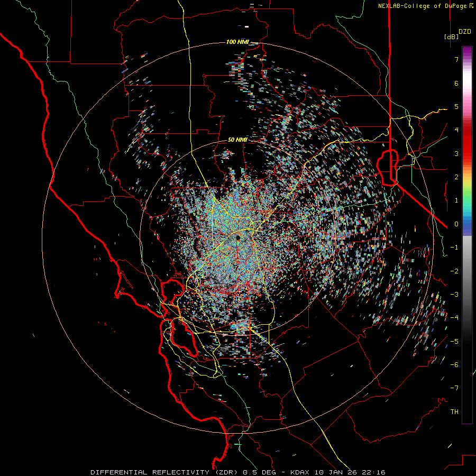Select the "7" value on the scale

(456, 59)
